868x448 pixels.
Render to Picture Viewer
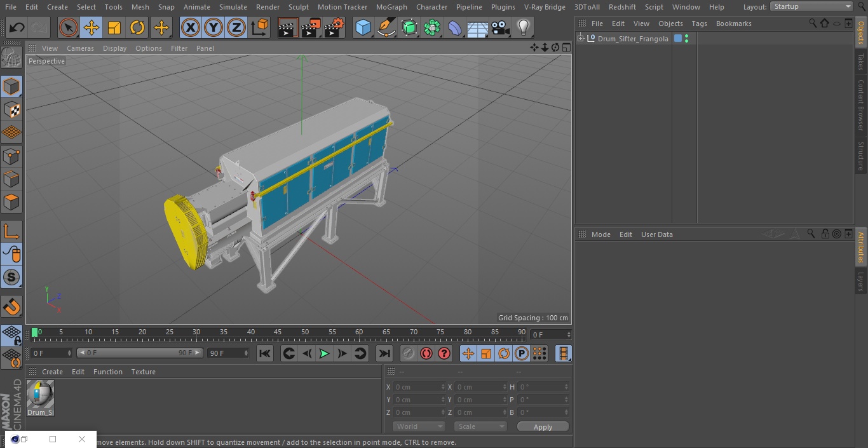[x=311, y=27]
